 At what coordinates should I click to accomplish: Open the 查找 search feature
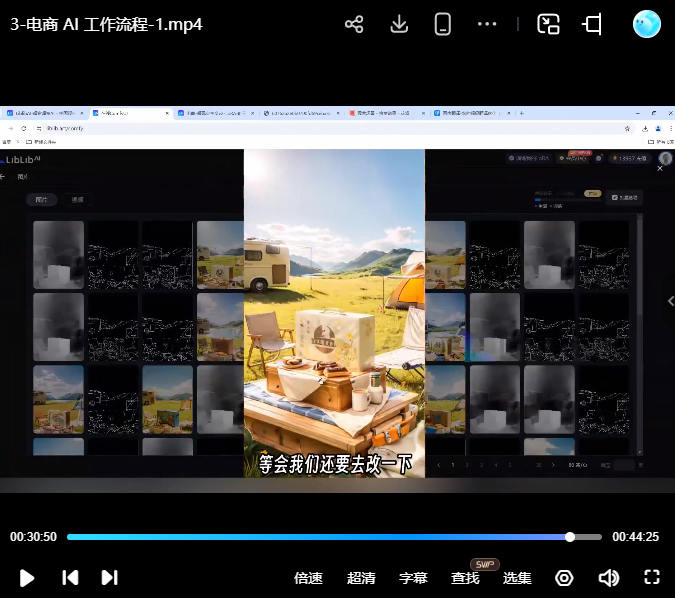(x=465, y=578)
